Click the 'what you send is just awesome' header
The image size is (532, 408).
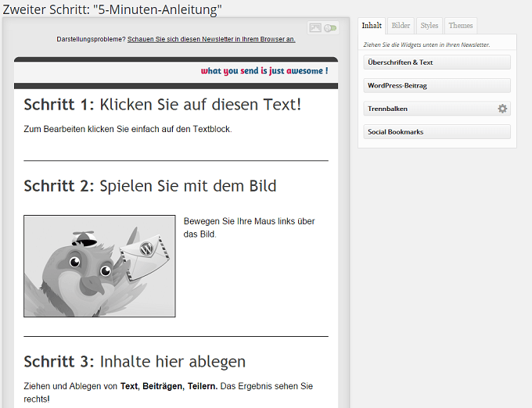click(264, 71)
